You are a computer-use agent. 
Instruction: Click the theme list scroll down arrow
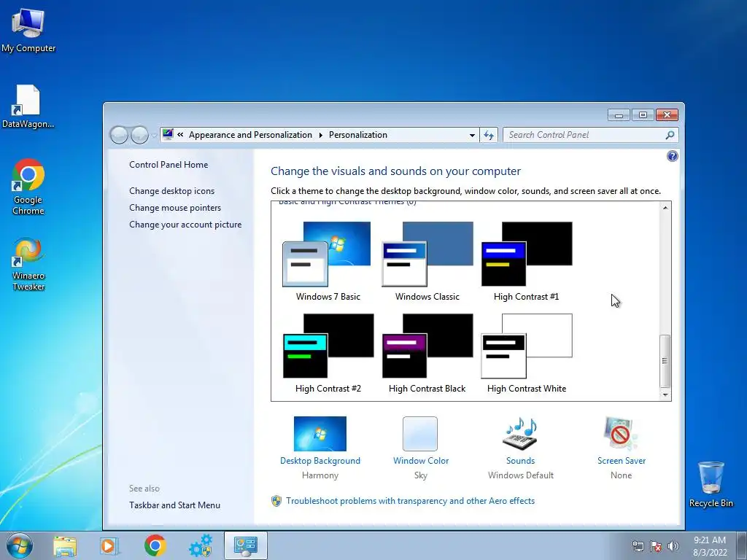(665, 394)
